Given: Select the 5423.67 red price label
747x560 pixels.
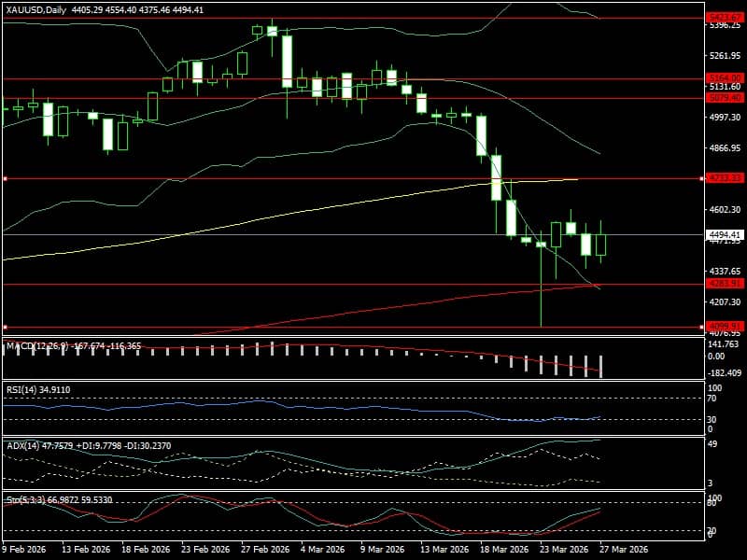Looking at the screenshot, I should point(725,18).
